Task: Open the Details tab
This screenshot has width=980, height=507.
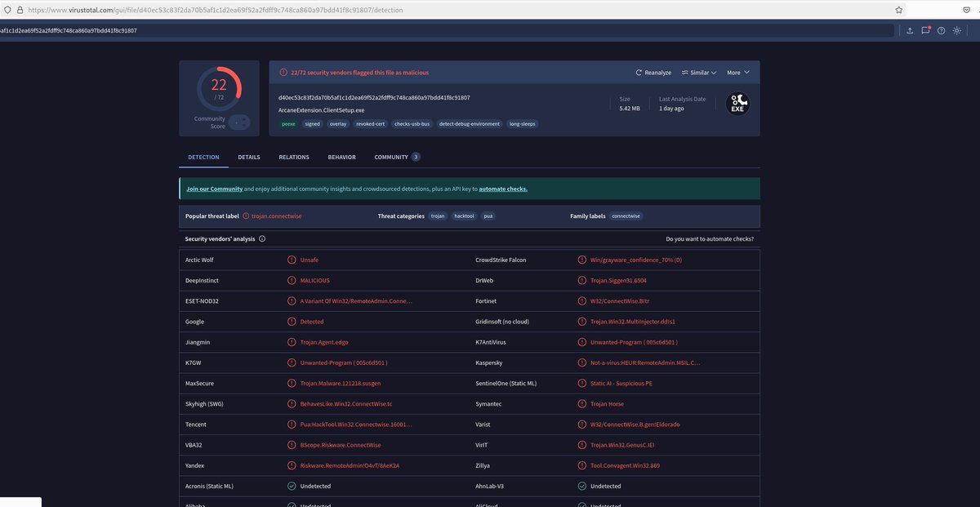Action: pos(249,157)
